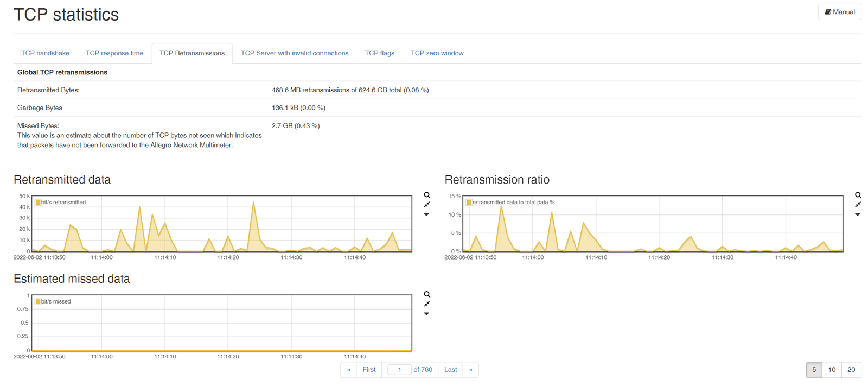This screenshot has height=385, width=868.
Task: Expand the Retransmission ratio graph dropdown arrow
Action: [x=857, y=215]
